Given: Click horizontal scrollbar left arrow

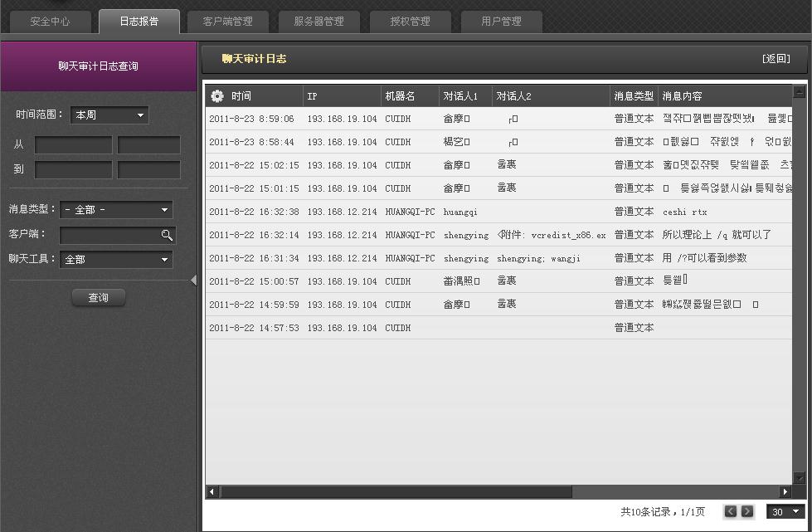Looking at the screenshot, I should click(x=212, y=491).
